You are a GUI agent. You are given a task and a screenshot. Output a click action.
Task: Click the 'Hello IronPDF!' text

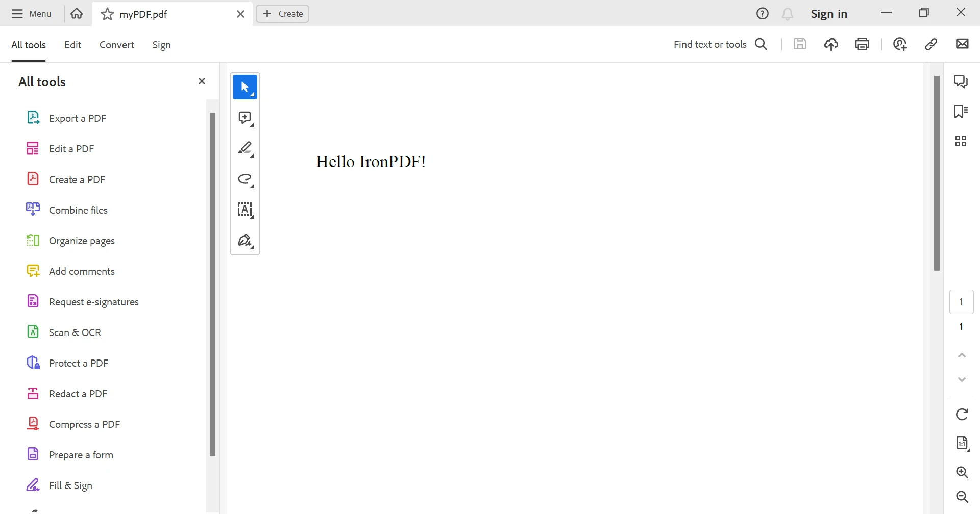pyautogui.click(x=371, y=162)
